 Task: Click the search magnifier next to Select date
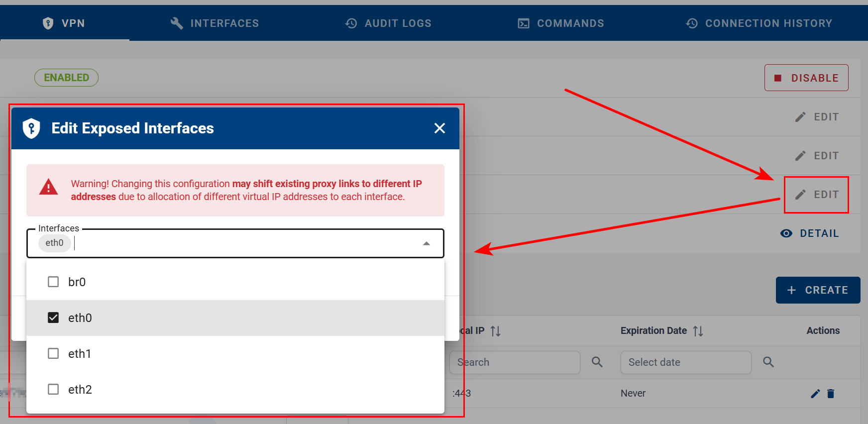(768, 362)
